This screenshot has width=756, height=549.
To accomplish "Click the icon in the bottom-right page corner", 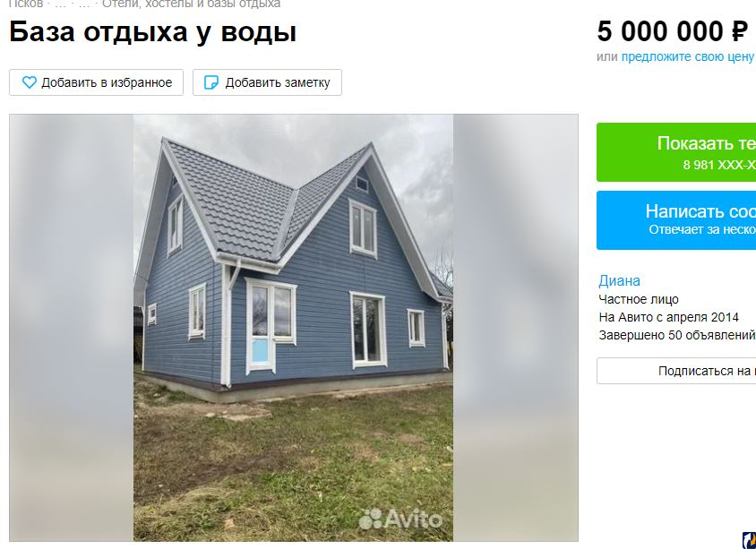I will tap(749, 540).
